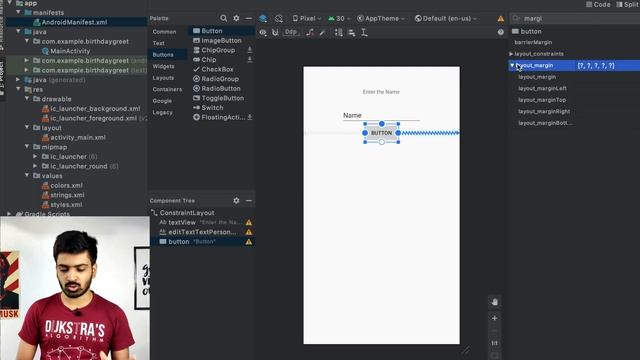This screenshot has height=360, width=640.
Task: Select the Text palette category
Action: coord(159,43)
